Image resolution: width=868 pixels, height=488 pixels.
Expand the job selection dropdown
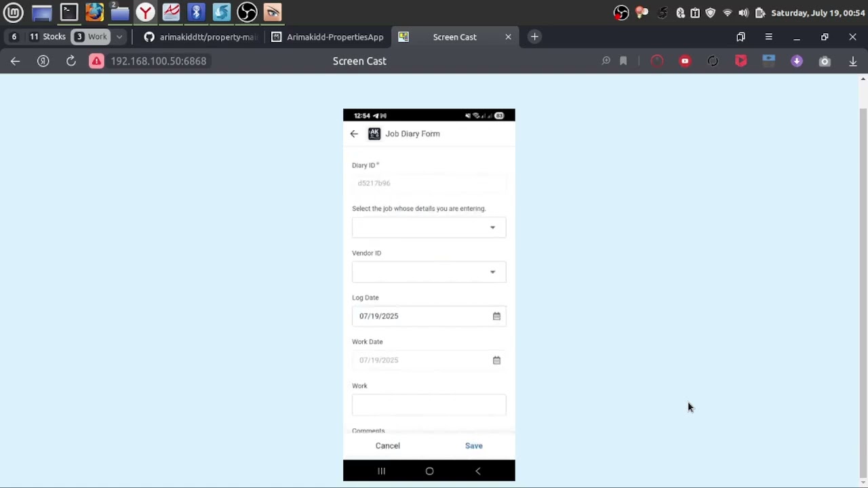[492, 227]
